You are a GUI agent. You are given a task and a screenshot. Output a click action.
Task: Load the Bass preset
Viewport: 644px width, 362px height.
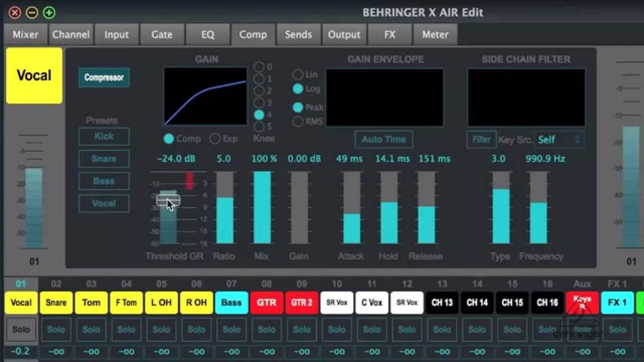coord(104,181)
